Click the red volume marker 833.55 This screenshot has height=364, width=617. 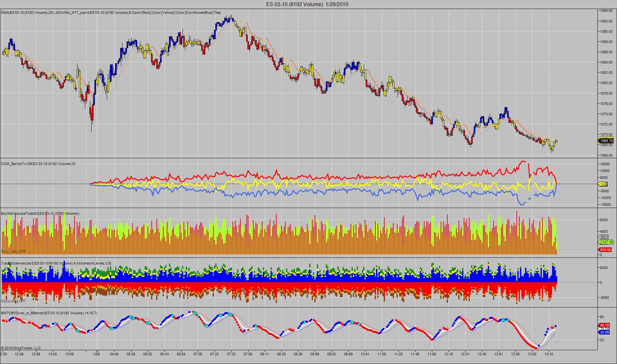(605, 250)
